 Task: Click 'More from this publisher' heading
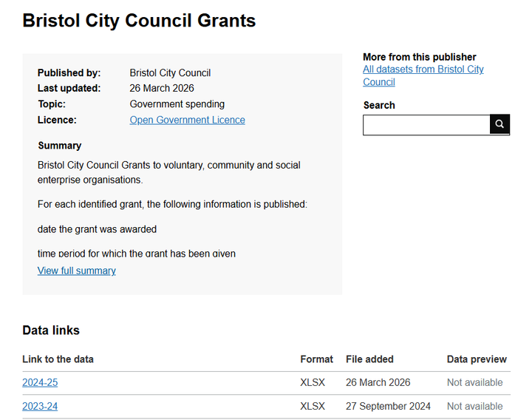coord(420,57)
